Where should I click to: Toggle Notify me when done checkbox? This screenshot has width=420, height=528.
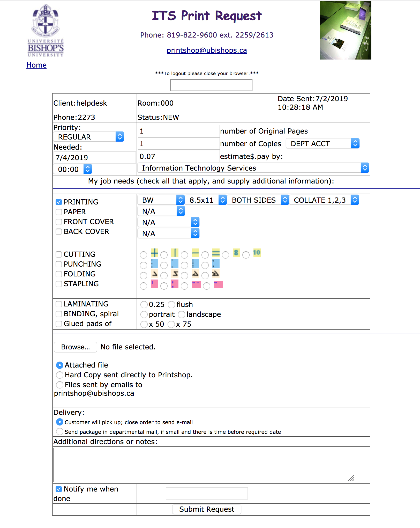[59, 489]
